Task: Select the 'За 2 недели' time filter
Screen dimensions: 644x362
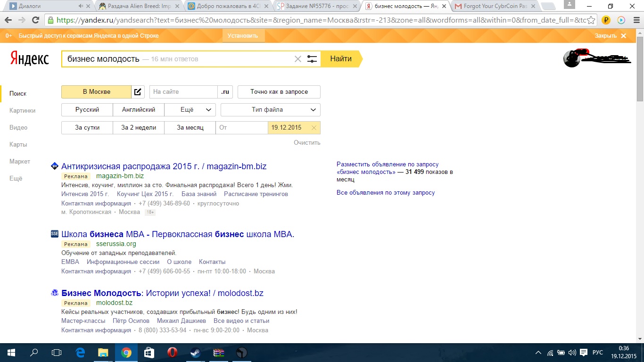Action: point(139,128)
